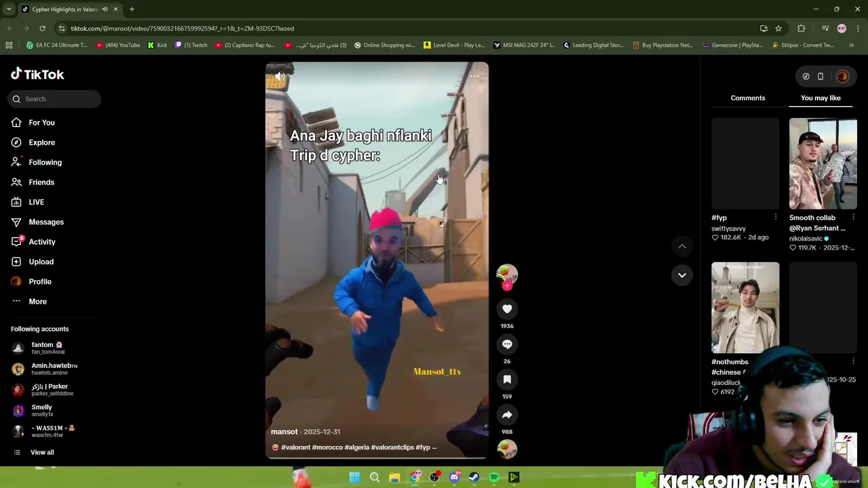Mute the video with the speaker icon
This screenshot has width=868, height=488.
coord(280,77)
